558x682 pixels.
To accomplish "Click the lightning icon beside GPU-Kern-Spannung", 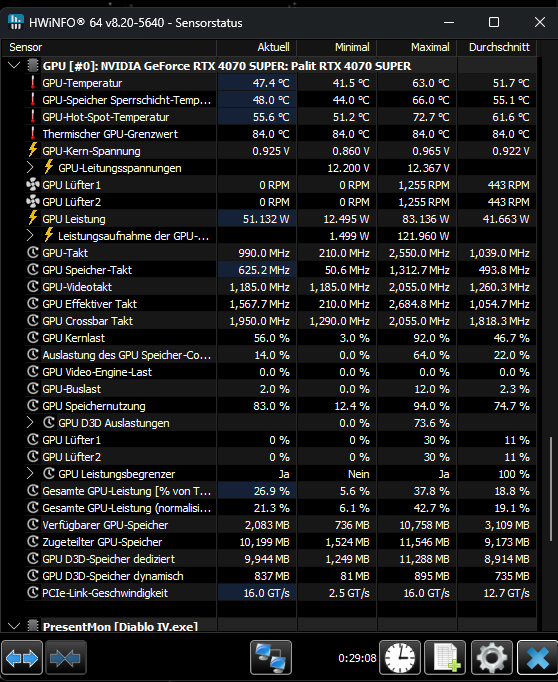I will coord(33,150).
